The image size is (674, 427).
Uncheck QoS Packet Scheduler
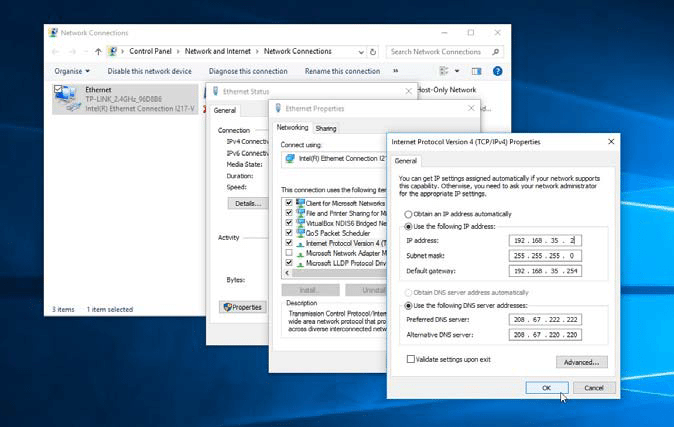coord(289,233)
